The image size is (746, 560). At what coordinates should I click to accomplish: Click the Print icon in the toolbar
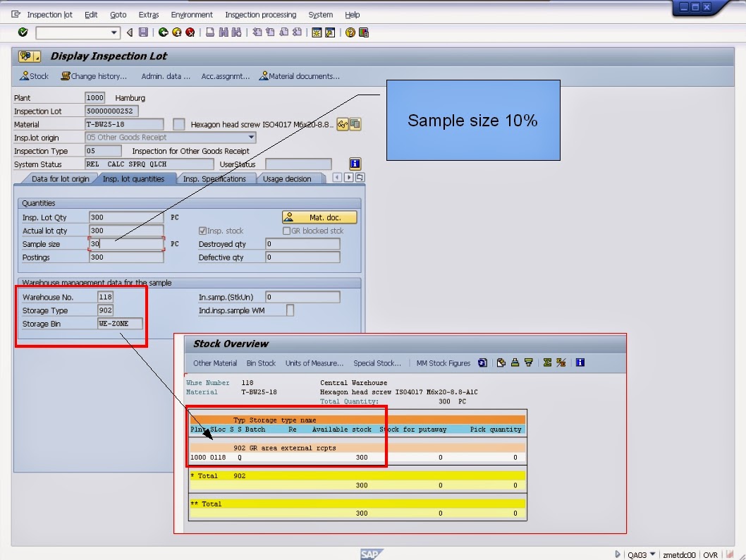[x=209, y=31]
